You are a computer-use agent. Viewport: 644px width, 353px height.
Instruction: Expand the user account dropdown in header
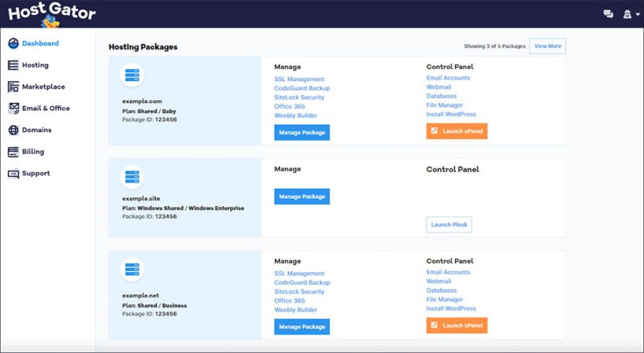[631, 14]
